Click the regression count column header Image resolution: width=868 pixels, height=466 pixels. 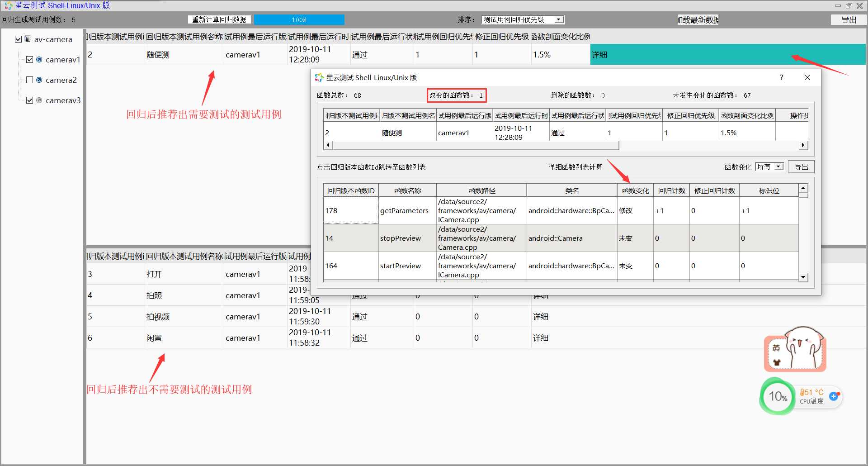pyautogui.click(x=671, y=190)
